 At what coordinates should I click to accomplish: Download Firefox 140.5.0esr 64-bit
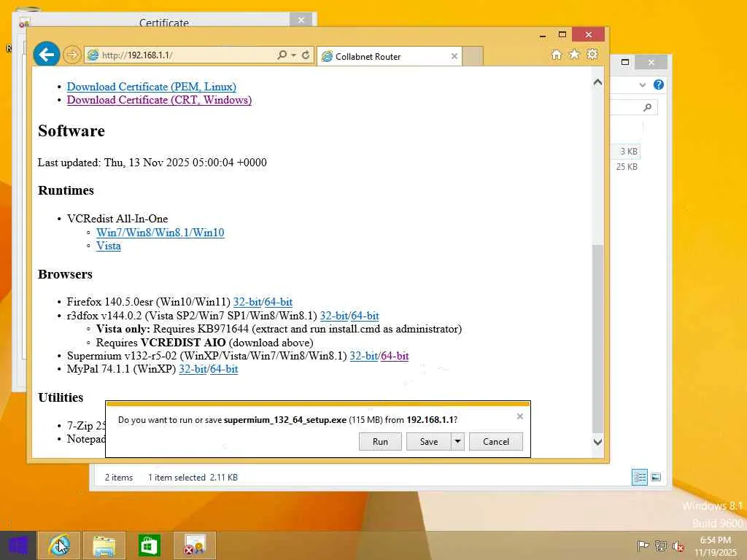click(278, 302)
